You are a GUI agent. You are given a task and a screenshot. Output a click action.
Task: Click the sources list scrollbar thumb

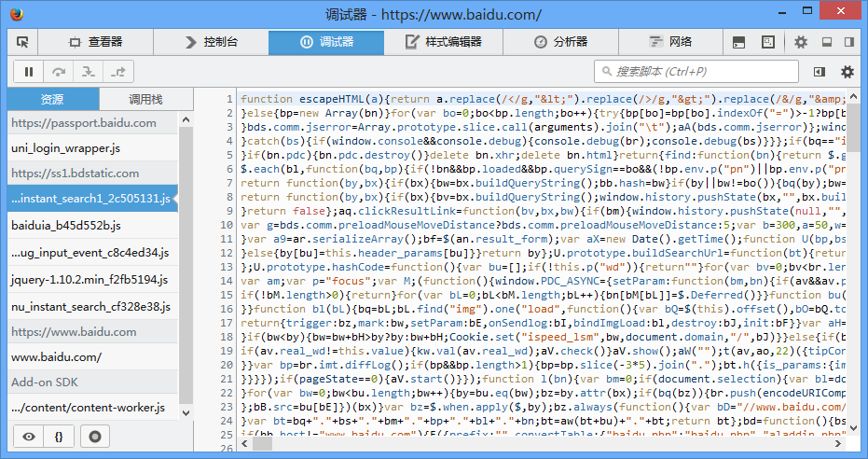point(186,265)
